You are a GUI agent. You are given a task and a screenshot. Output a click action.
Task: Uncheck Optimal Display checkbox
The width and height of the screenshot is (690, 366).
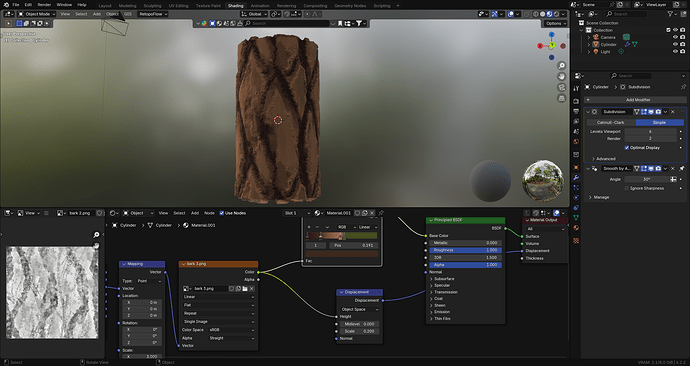click(x=627, y=148)
